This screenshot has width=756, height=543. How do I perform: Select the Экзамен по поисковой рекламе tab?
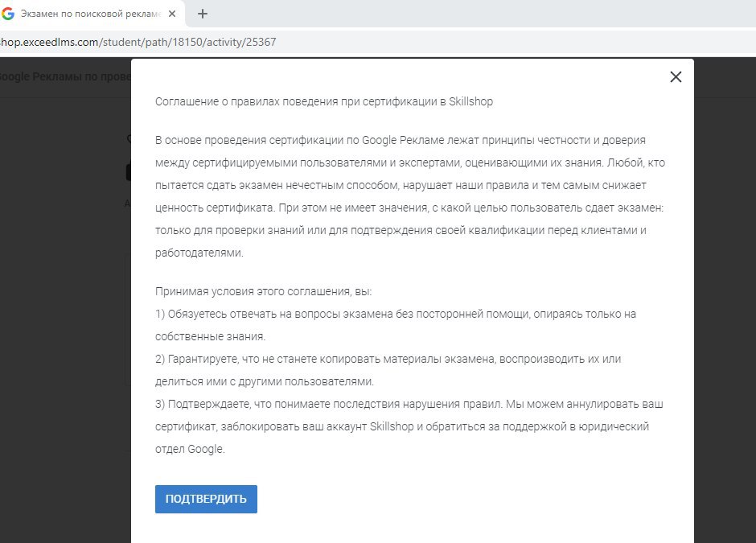tap(92, 14)
